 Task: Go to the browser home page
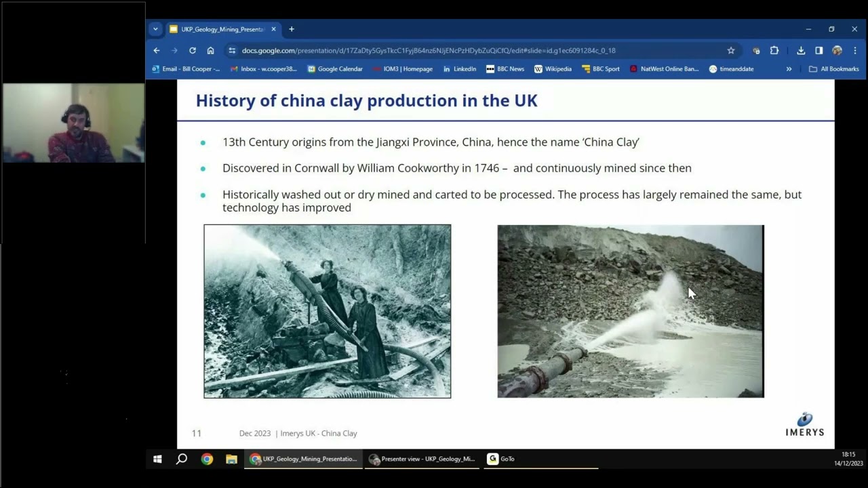211,50
